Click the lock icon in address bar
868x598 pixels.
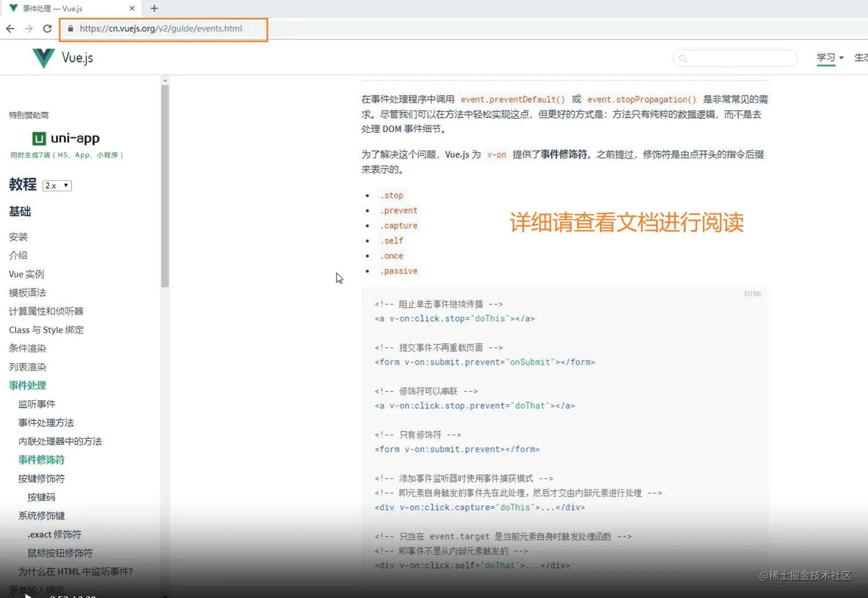tap(71, 29)
